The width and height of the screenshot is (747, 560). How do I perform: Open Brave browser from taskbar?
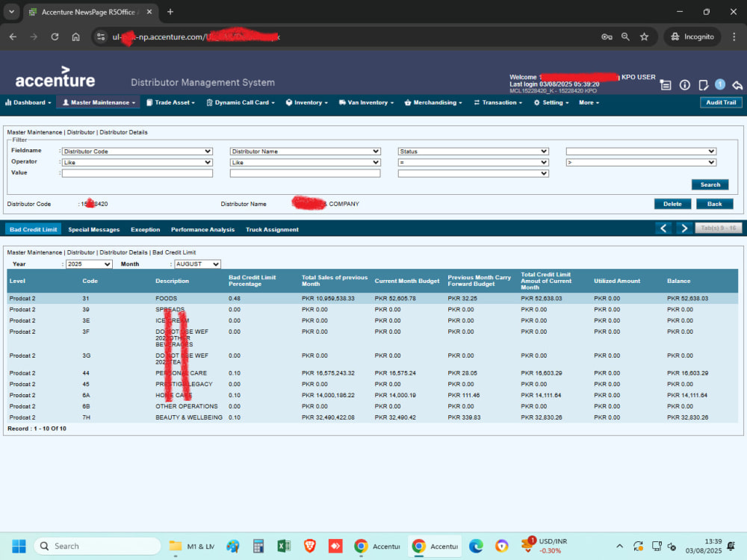point(310,547)
